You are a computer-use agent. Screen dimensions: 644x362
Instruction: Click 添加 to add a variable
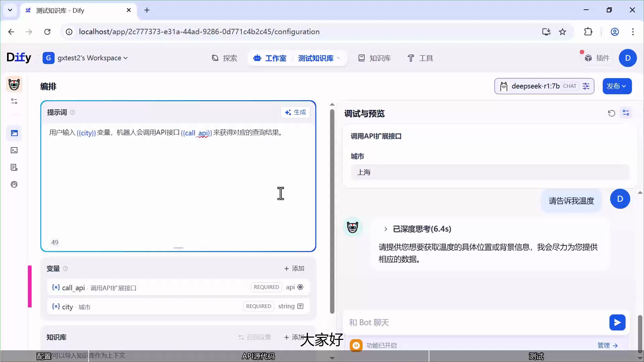click(x=294, y=268)
